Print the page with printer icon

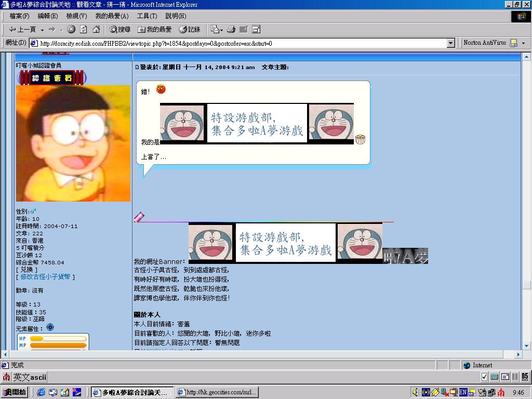(231, 30)
